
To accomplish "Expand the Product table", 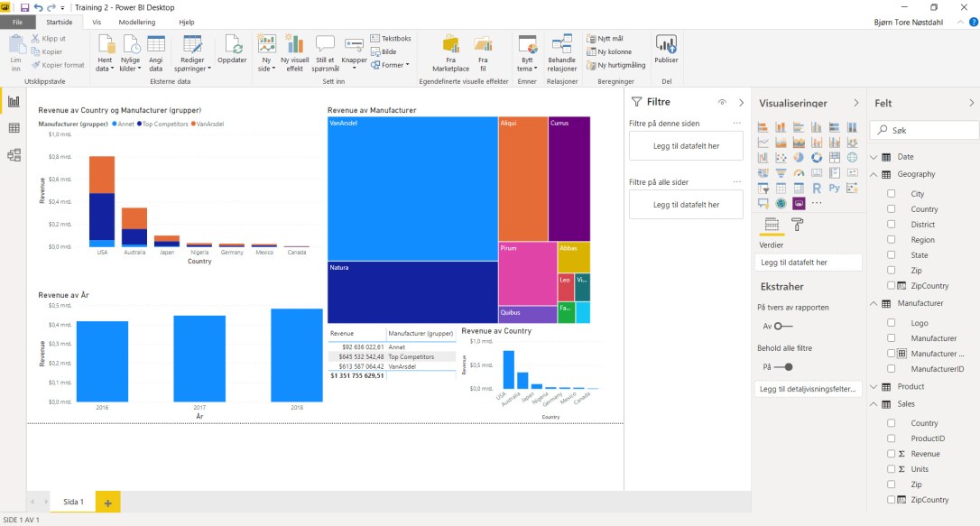I will pyautogui.click(x=874, y=387).
